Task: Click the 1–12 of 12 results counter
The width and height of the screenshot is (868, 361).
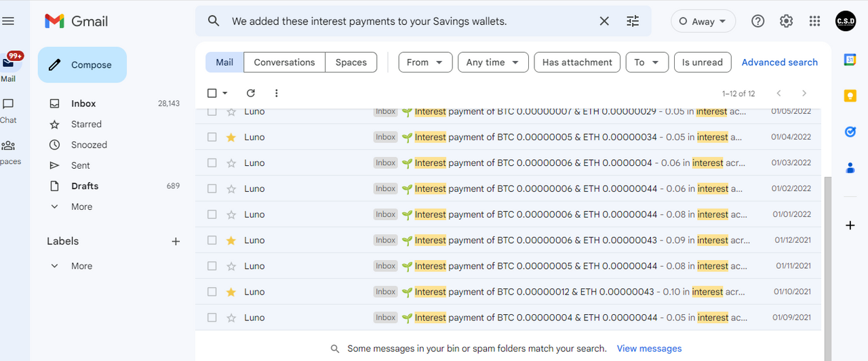Action: point(738,93)
